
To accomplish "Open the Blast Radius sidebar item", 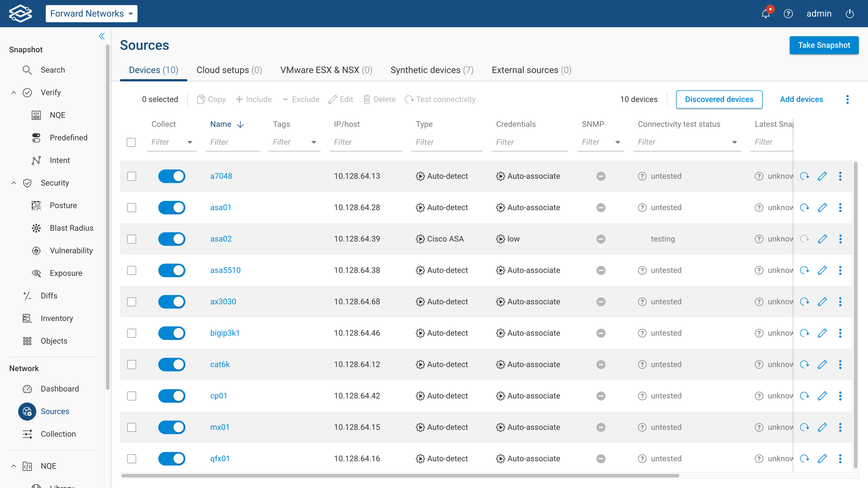I will 71,228.
